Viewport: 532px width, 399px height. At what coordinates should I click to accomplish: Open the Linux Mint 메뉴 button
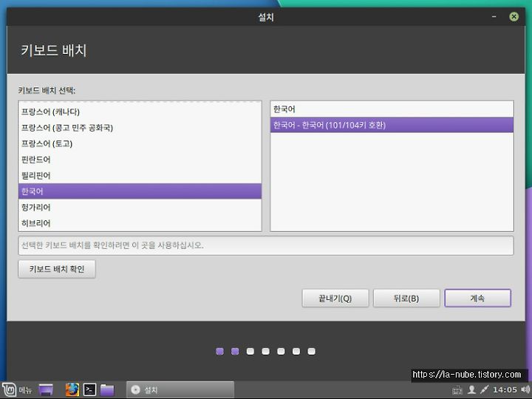tap(16, 390)
